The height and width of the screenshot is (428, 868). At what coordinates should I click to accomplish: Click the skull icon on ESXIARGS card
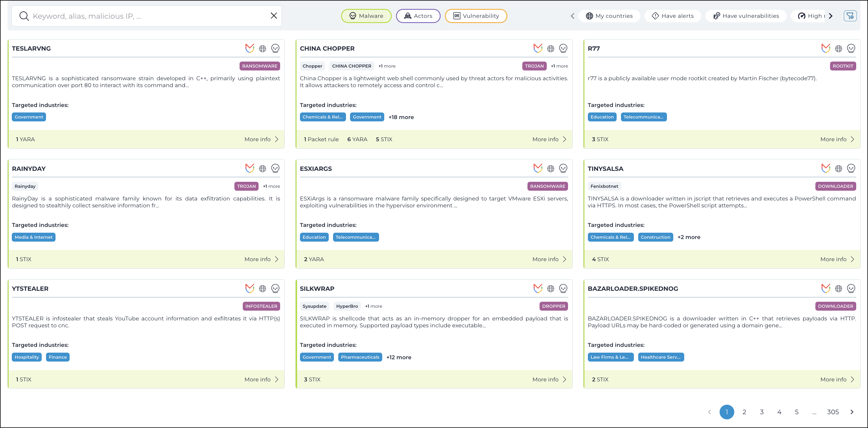click(563, 169)
